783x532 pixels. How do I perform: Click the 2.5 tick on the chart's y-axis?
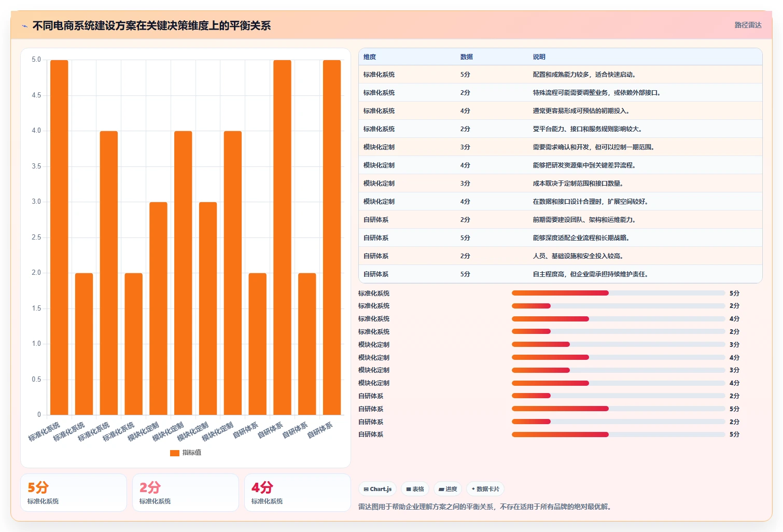pos(36,237)
